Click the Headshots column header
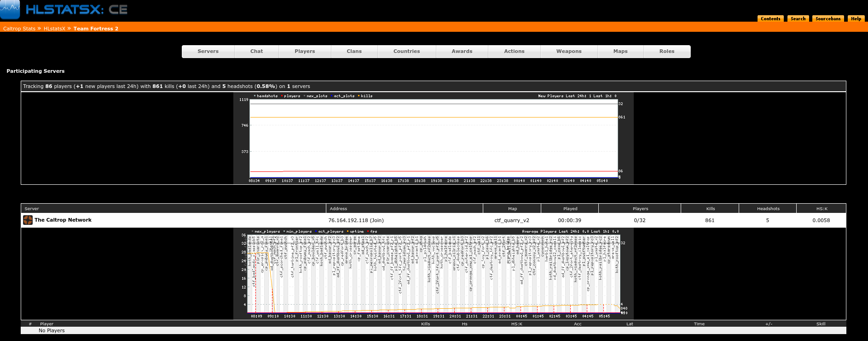The image size is (868, 341). pos(768,209)
